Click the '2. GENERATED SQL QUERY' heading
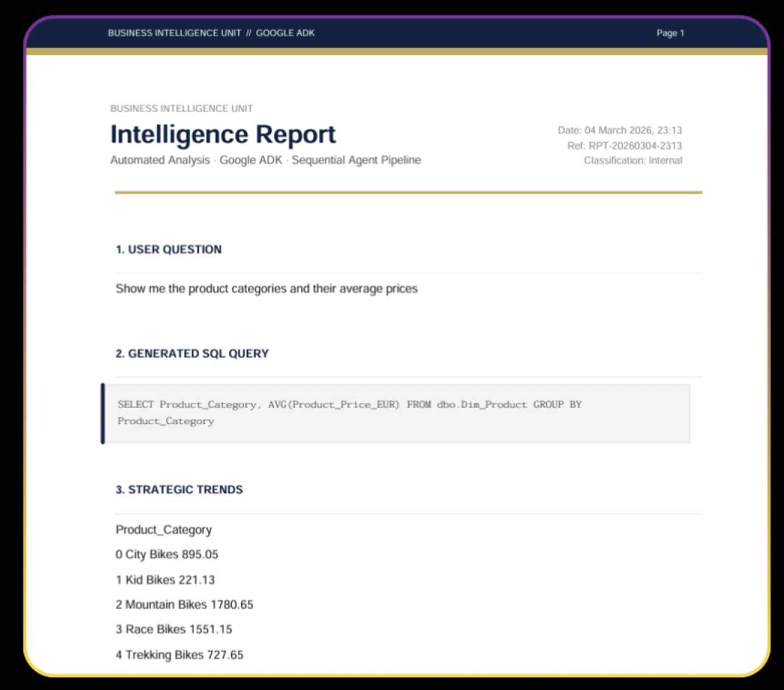784x690 pixels. pyautogui.click(x=192, y=353)
